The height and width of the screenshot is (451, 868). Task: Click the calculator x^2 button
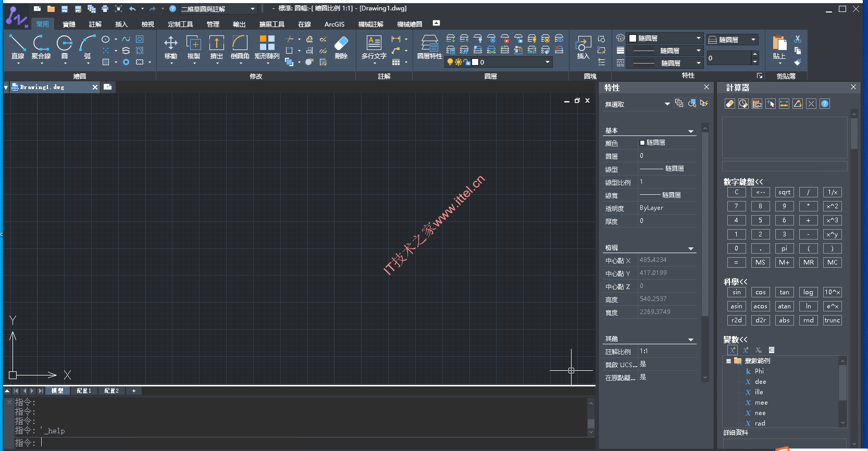832,206
